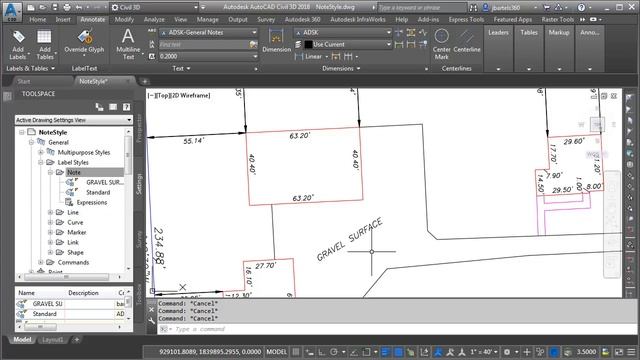Click the Toolspace help icon
The width and height of the screenshot is (640, 360).
click(x=127, y=107)
